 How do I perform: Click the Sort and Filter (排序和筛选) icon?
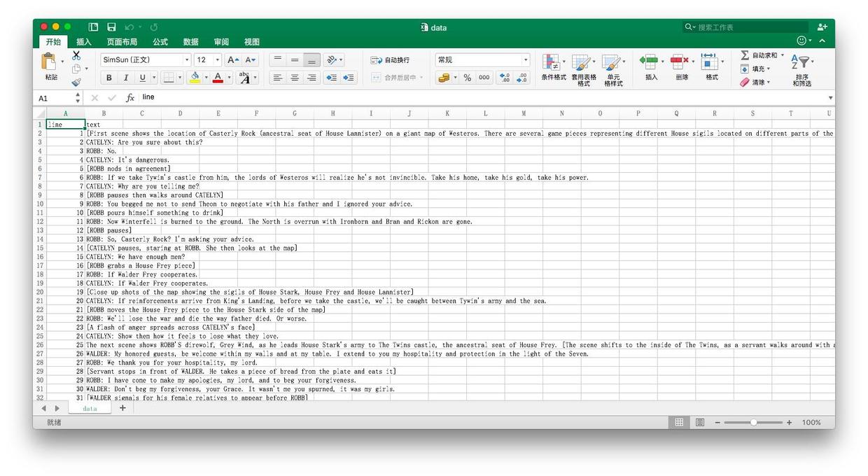coord(801,63)
